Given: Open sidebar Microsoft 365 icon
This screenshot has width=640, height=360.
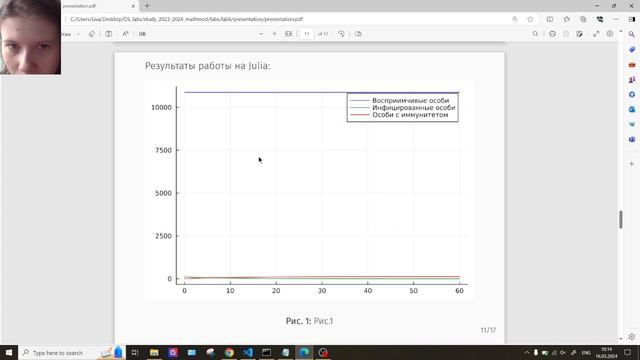Looking at the screenshot, I should (x=632, y=94).
